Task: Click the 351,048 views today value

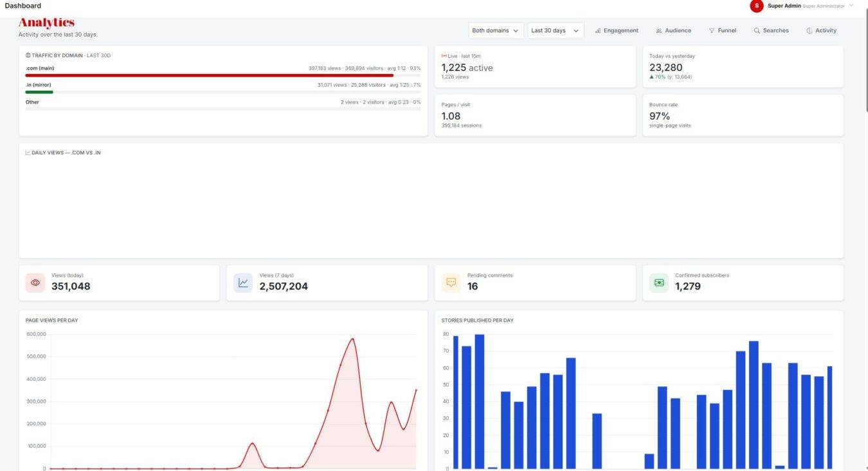Action: 71,286
